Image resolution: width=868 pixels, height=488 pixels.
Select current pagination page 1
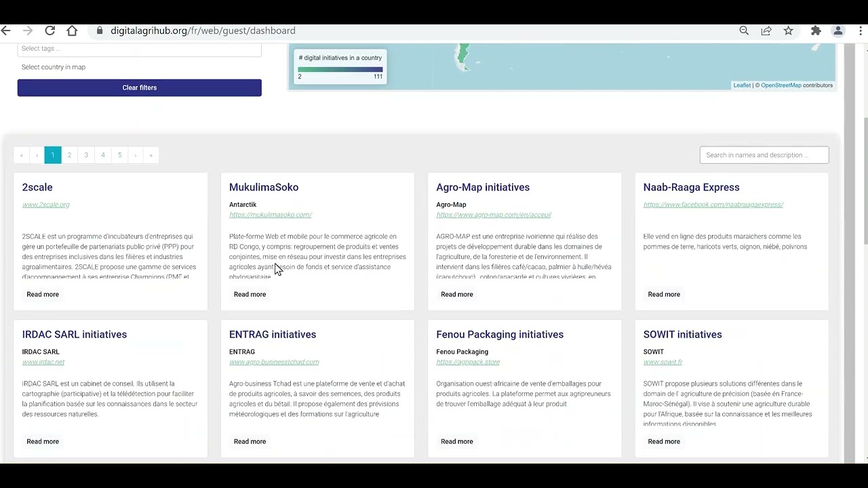52,155
